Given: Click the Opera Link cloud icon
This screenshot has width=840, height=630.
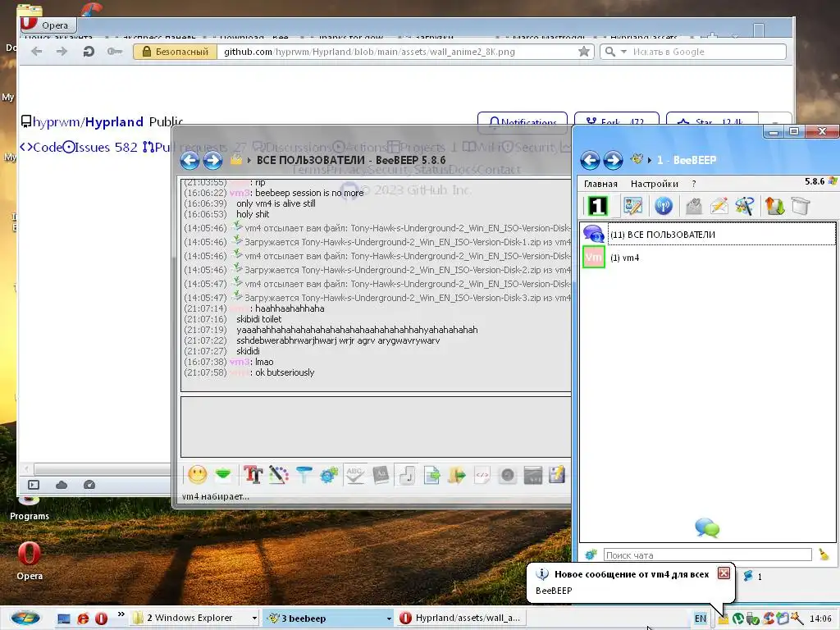Looking at the screenshot, I should [62, 484].
